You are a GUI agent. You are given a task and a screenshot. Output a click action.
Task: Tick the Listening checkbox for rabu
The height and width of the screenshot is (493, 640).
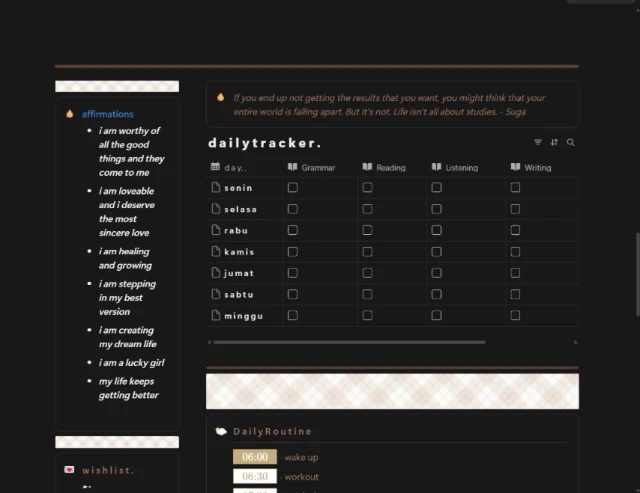[x=436, y=230]
